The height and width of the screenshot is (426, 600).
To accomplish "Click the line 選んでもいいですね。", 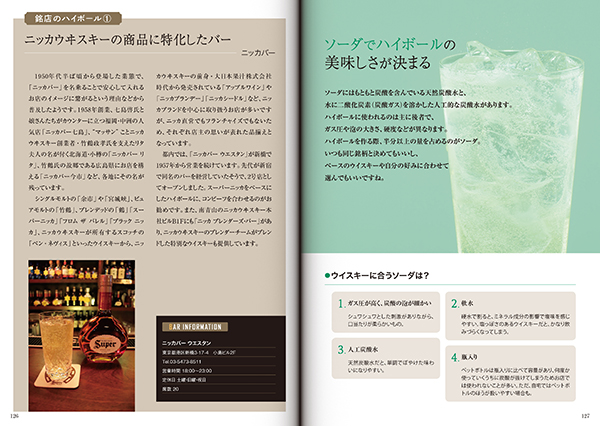I will tap(355, 178).
